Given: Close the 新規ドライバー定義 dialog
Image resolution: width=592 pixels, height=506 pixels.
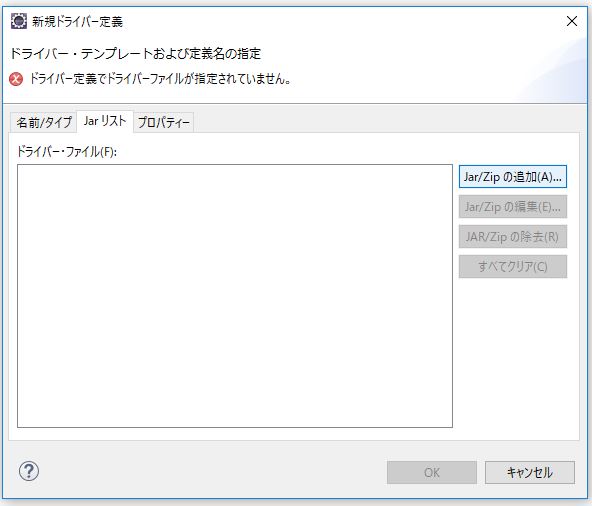Looking at the screenshot, I should click(572, 21).
